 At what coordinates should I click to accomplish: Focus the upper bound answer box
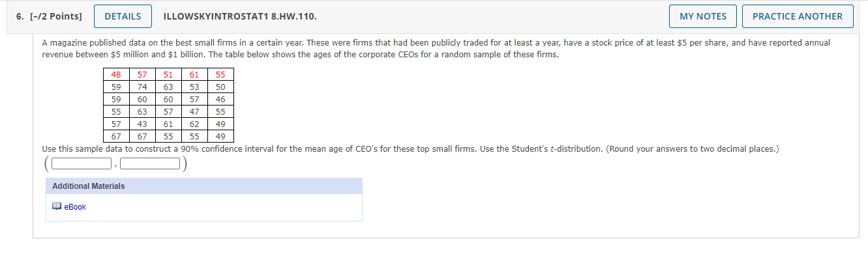(150, 163)
